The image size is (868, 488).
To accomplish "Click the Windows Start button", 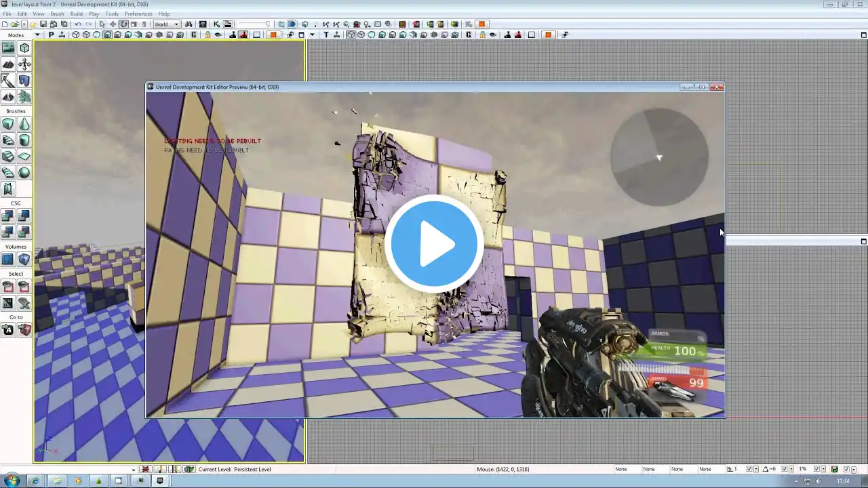I will pos(12,481).
